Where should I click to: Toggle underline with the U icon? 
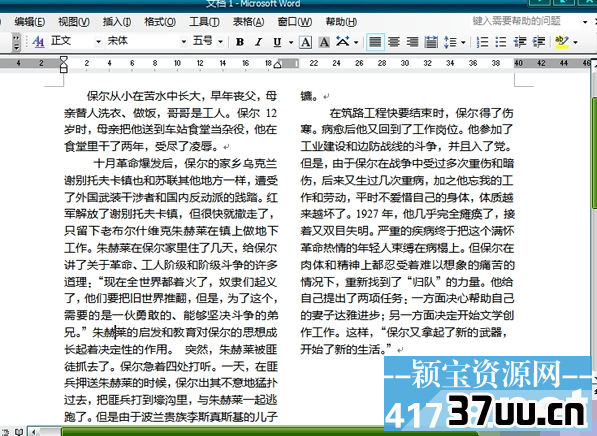click(x=278, y=42)
